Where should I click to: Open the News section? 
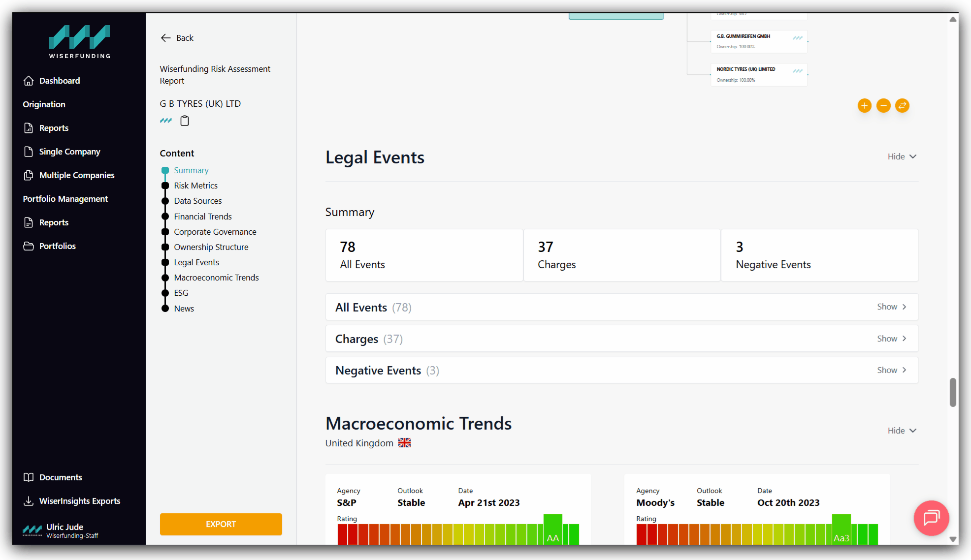point(184,309)
